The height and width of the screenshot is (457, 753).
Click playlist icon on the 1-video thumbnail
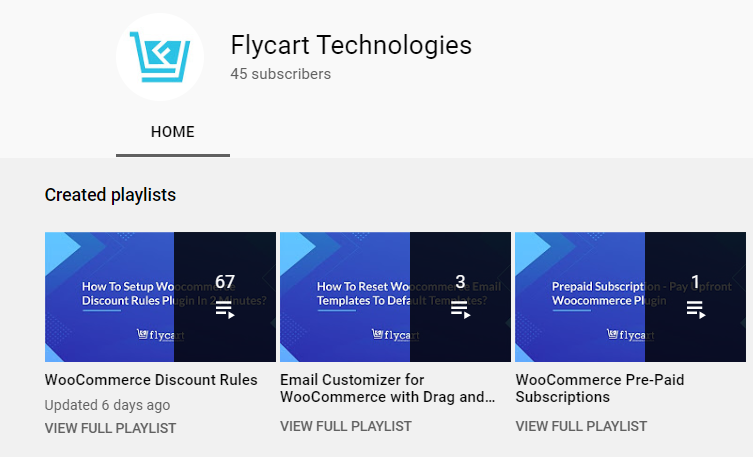695,310
